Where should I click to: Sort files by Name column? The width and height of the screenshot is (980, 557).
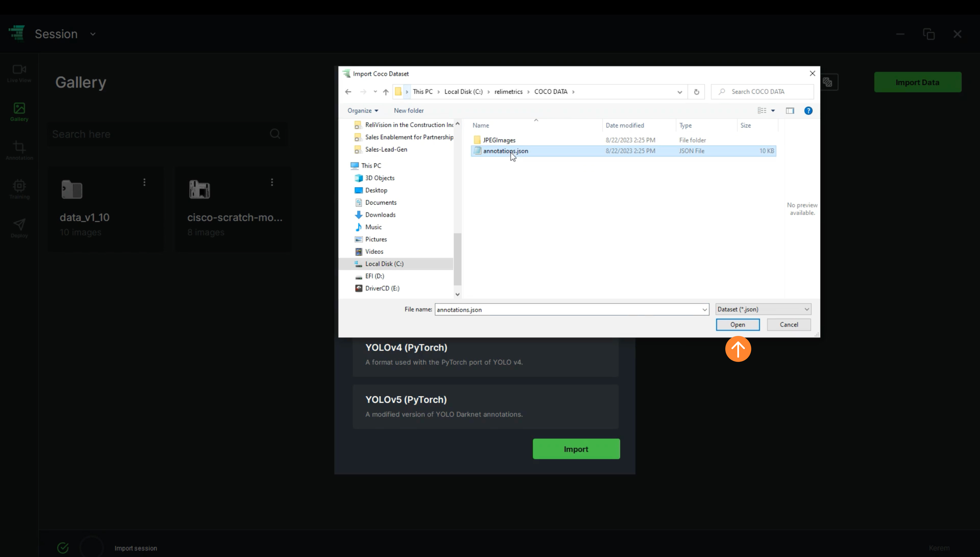pos(536,126)
